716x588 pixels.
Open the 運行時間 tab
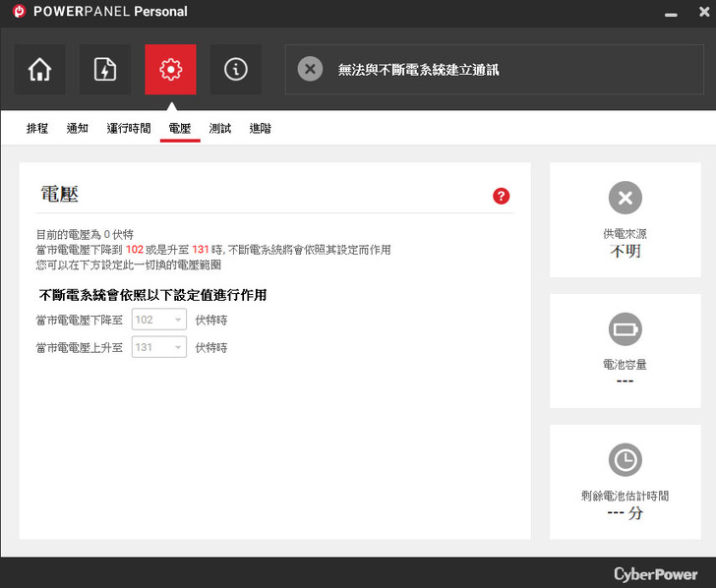[x=129, y=129]
